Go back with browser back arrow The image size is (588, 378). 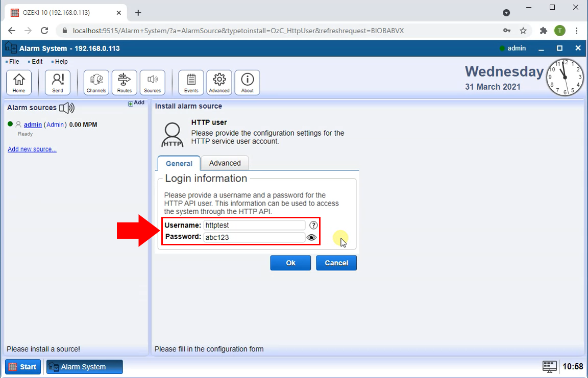pos(12,31)
